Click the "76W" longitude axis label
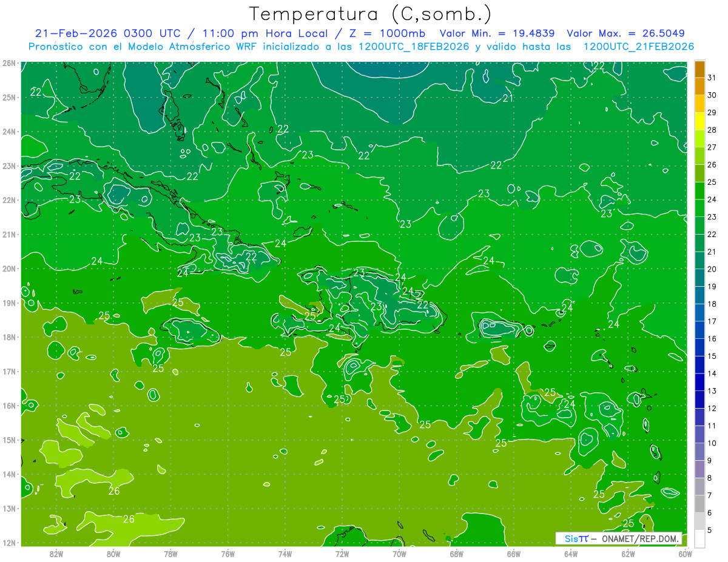 tap(228, 554)
